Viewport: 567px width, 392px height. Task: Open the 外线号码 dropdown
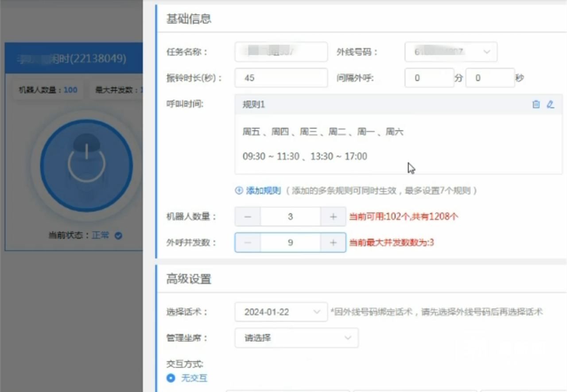pos(451,52)
